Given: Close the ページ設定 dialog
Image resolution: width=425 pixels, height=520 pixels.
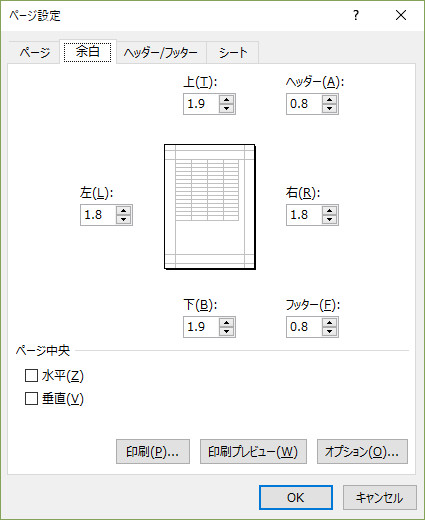Looking at the screenshot, I should pyautogui.click(x=401, y=15).
